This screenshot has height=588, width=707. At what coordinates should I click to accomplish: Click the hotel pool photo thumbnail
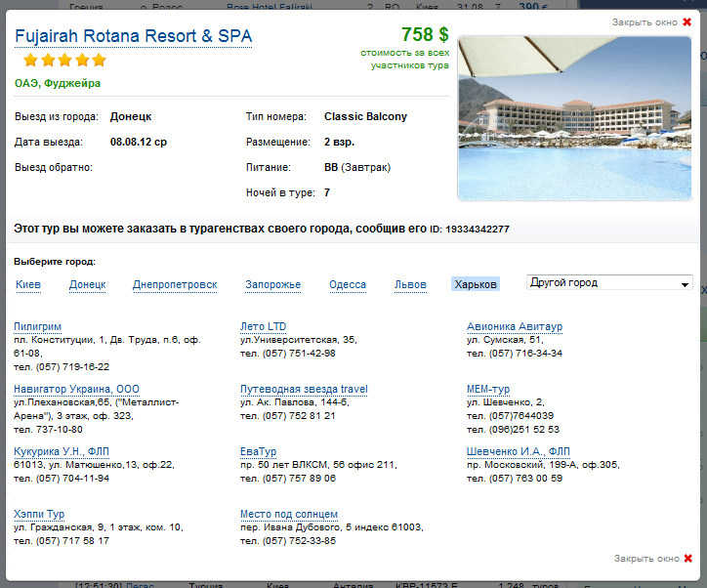click(574, 118)
